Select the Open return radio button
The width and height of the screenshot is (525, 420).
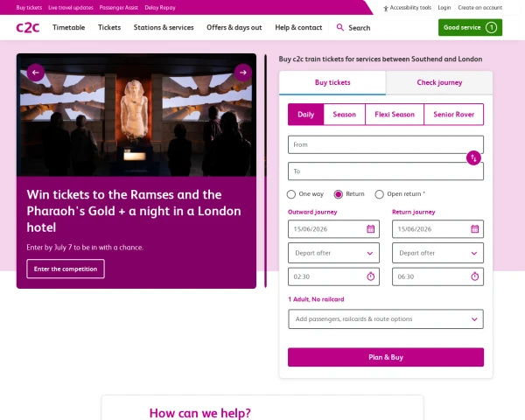[x=379, y=194]
